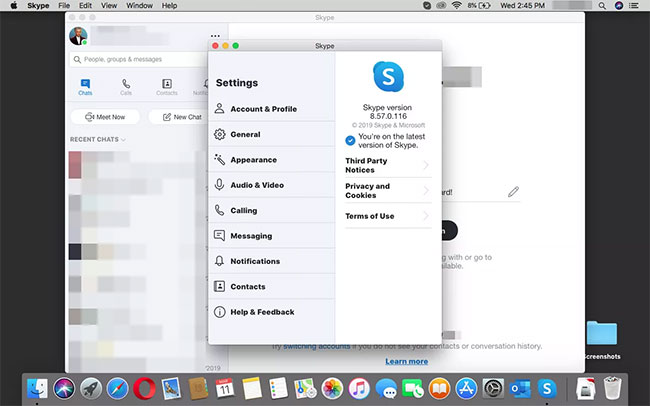The image size is (650, 406).
Task: Open Help & Feedback section
Action: (272, 312)
